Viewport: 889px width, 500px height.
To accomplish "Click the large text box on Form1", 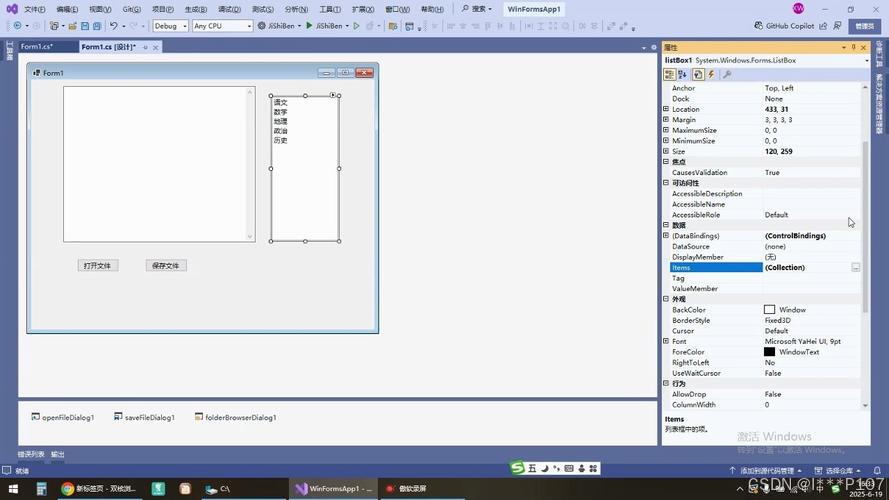I will coord(159,164).
